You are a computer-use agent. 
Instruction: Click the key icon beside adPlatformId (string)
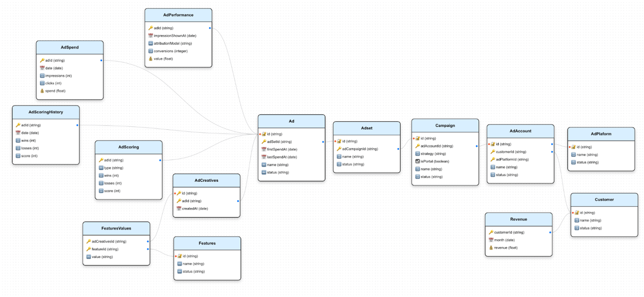[493, 159]
